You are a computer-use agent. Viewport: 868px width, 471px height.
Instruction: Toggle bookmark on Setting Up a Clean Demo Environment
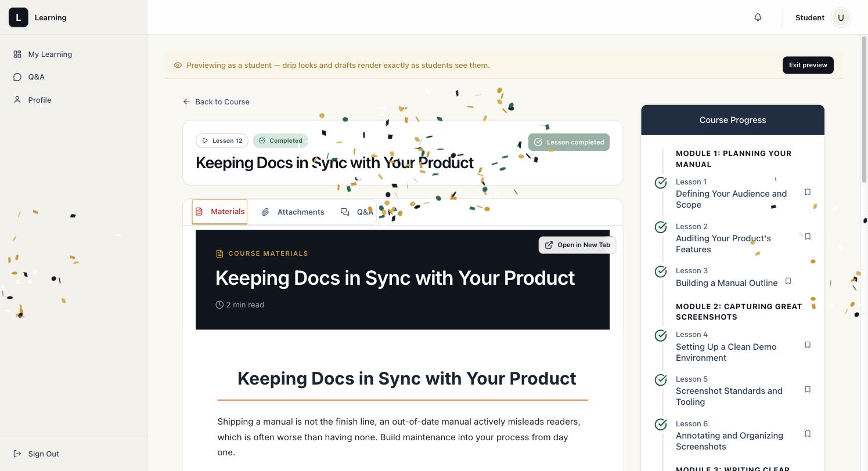[808, 345]
